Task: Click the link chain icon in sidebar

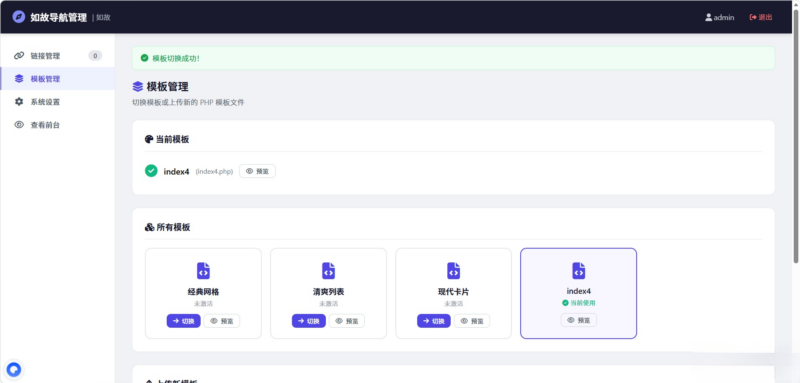Action: click(x=19, y=56)
